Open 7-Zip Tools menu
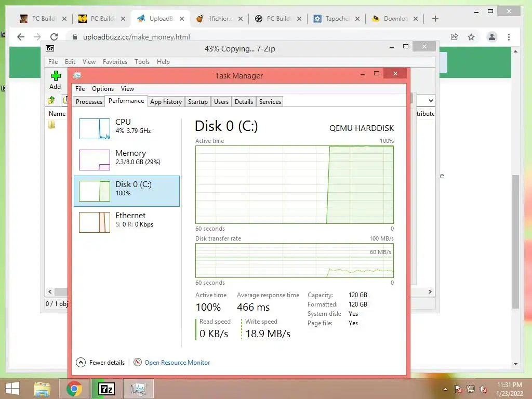This screenshot has height=399, width=532. 142,62
